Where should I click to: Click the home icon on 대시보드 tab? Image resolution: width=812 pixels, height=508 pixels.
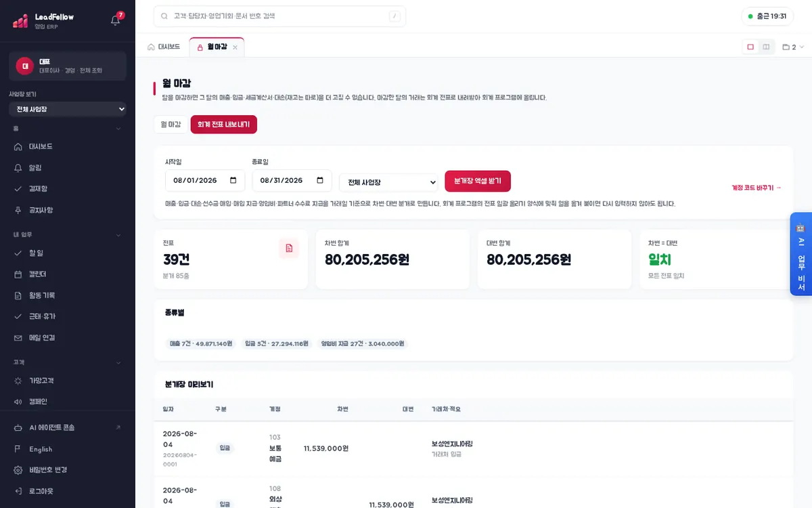151,47
